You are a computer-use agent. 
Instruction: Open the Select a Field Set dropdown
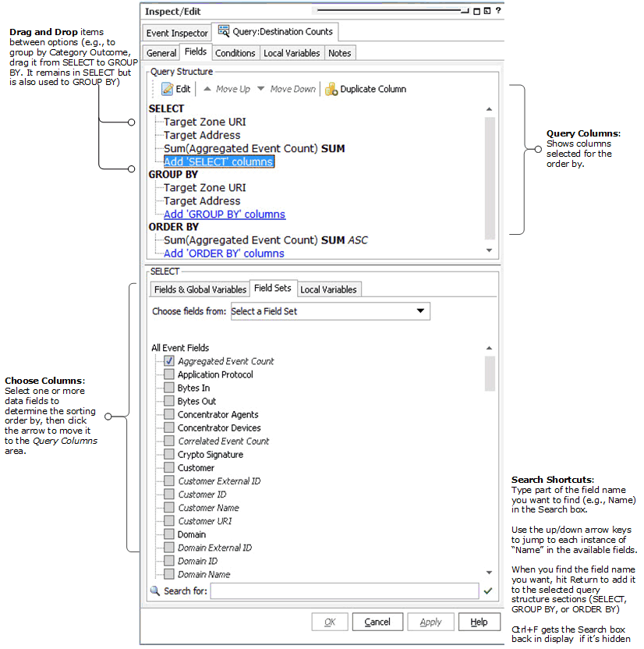click(x=330, y=311)
